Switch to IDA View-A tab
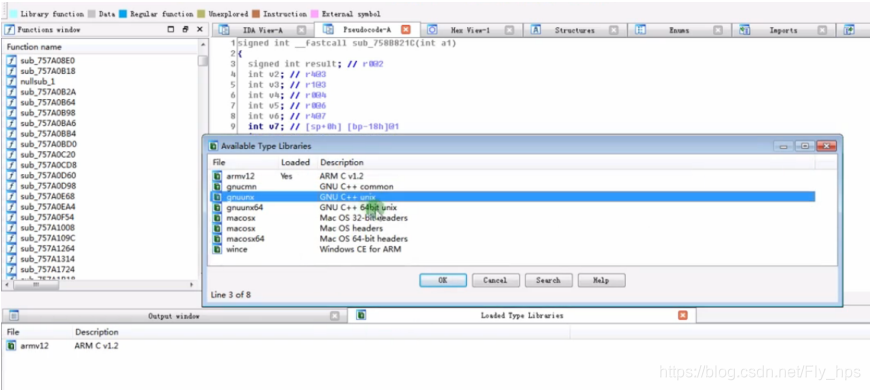Screen dimensions: 870x390 [x=262, y=31]
